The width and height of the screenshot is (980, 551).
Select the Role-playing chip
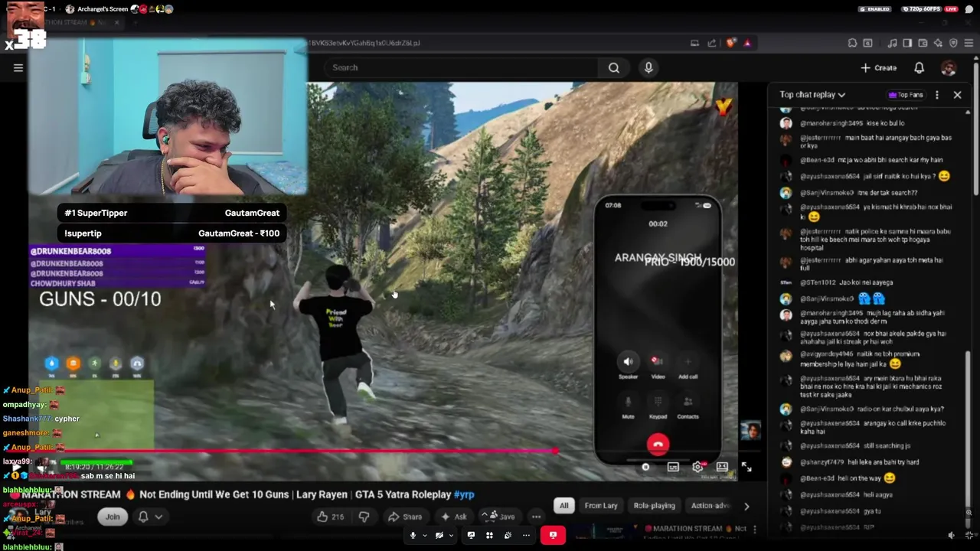655,506
